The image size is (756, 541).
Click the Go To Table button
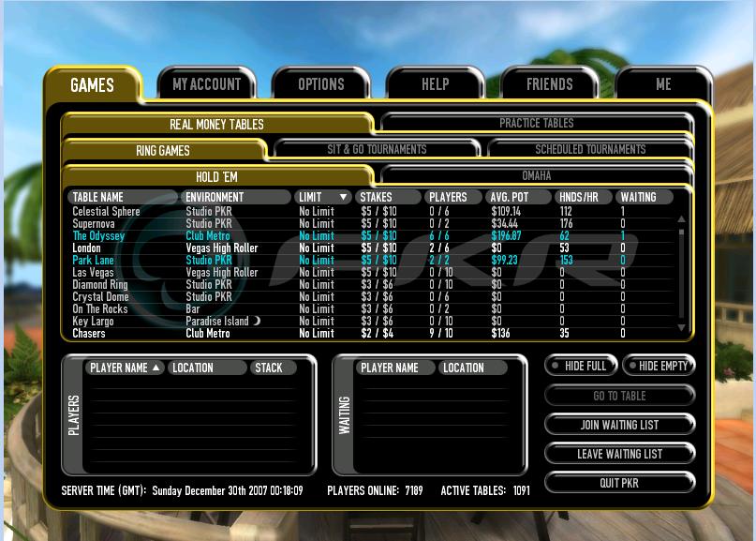pyautogui.click(x=619, y=396)
